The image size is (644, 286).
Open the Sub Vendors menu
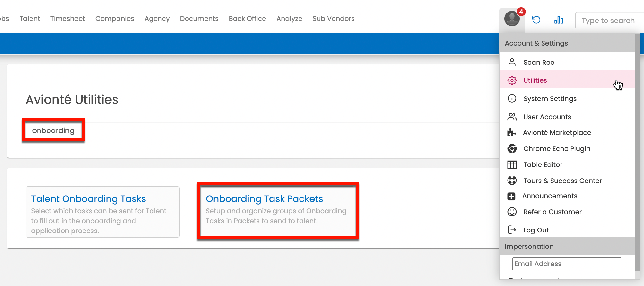click(x=334, y=19)
